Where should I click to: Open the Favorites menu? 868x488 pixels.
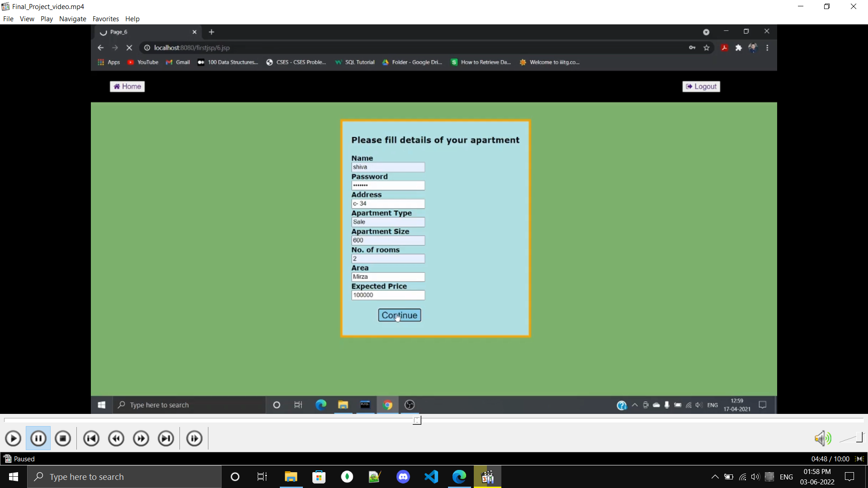[105, 19]
